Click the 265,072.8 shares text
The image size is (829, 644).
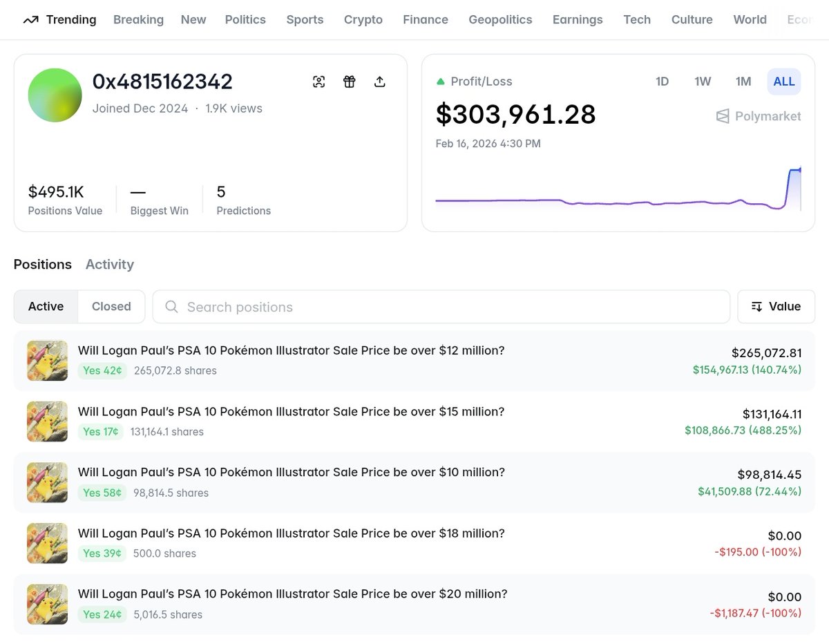pyautogui.click(x=175, y=371)
